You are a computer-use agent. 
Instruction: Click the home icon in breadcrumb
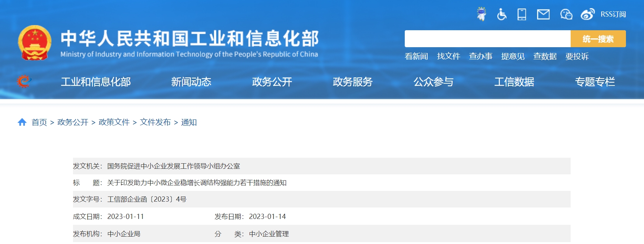tap(22, 122)
